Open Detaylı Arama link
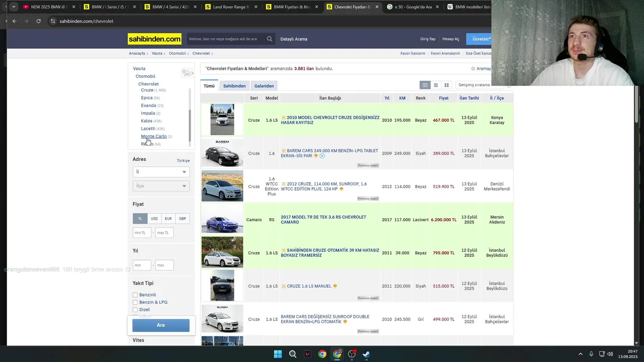The height and width of the screenshot is (362, 644). point(294,39)
